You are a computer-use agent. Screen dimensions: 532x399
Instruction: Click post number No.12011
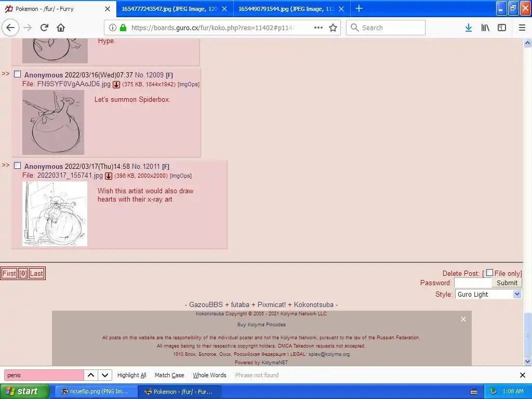[x=146, y=166]
